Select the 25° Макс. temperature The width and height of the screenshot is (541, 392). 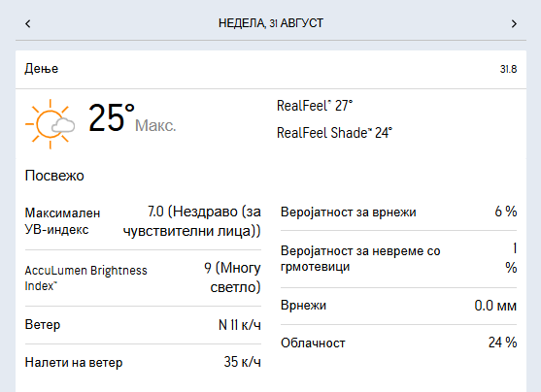point(132,118)
